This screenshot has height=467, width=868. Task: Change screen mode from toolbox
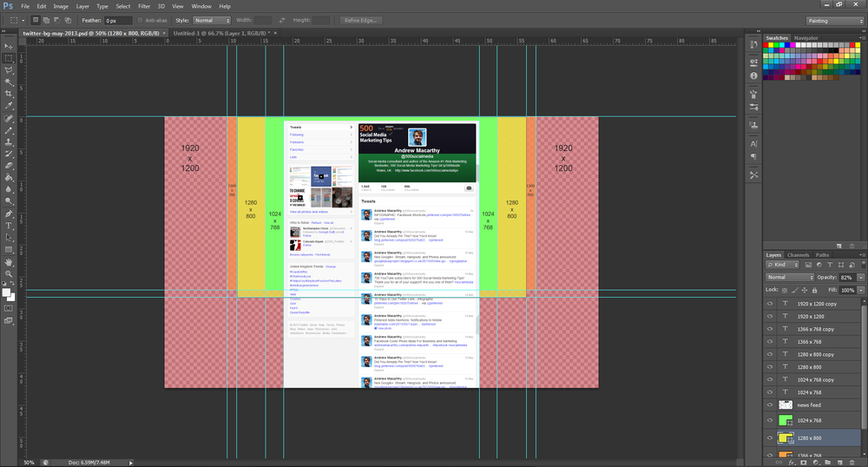point(9,320)
